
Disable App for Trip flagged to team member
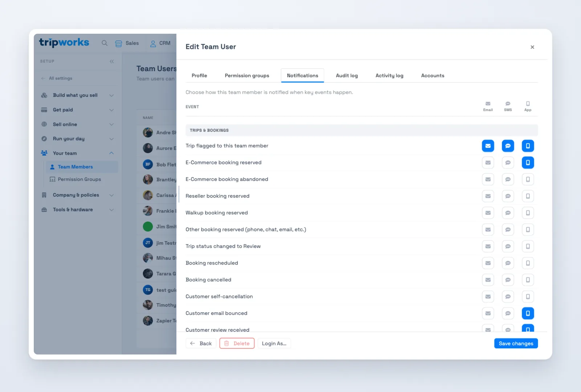[528, 146]
